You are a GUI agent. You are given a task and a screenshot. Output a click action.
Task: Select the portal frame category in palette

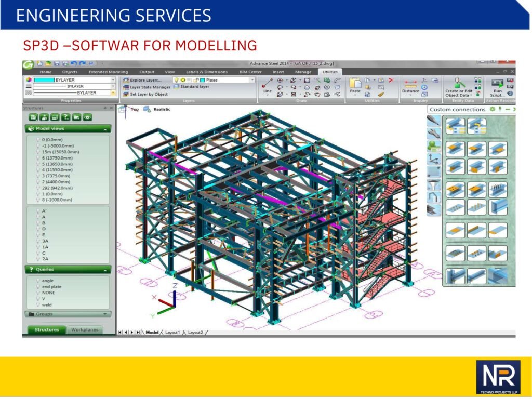[434, 197]
